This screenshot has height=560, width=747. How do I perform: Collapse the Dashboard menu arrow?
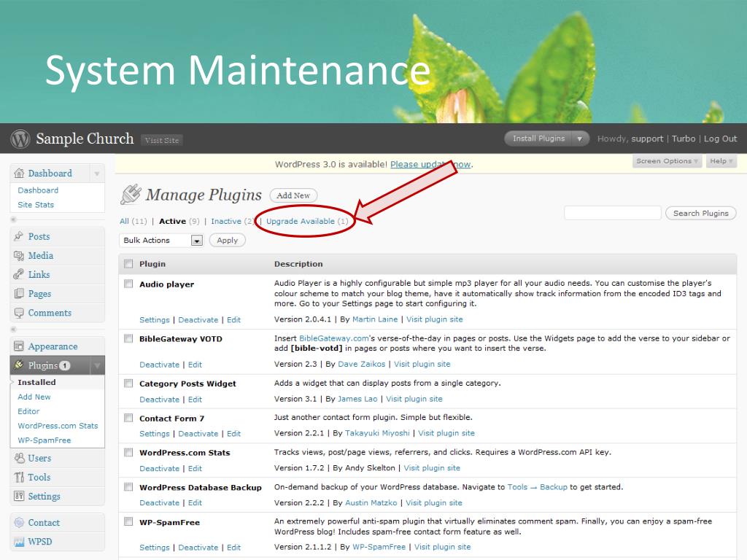97,174
